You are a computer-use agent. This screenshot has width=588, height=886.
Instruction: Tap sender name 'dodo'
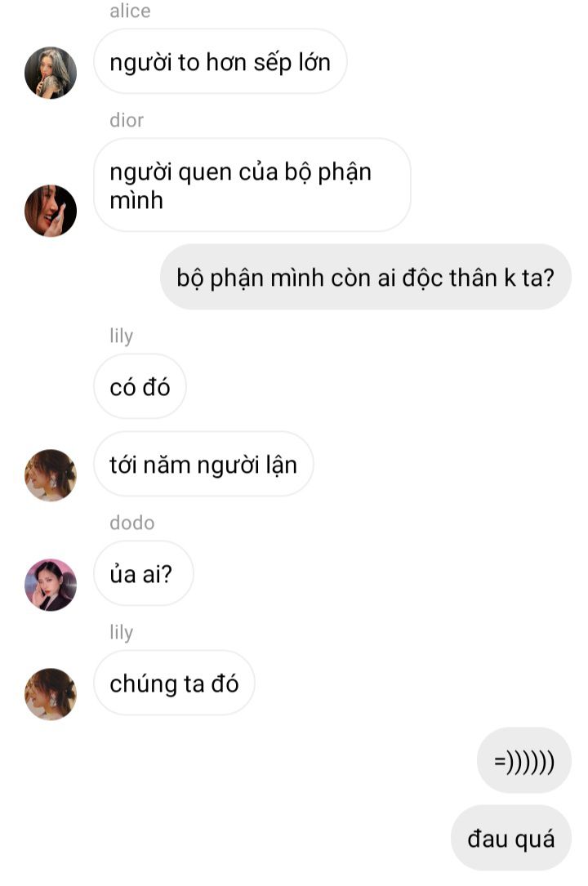131,523
